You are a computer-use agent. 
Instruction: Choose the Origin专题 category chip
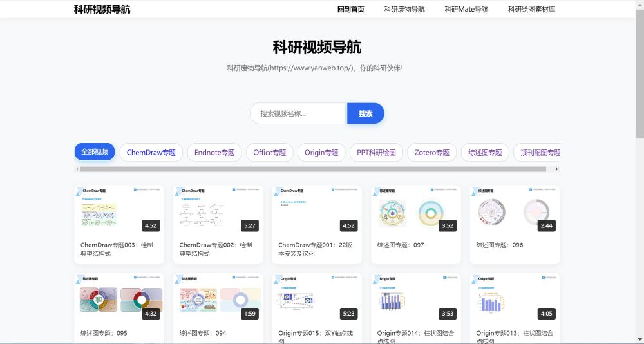pos(321,153)
